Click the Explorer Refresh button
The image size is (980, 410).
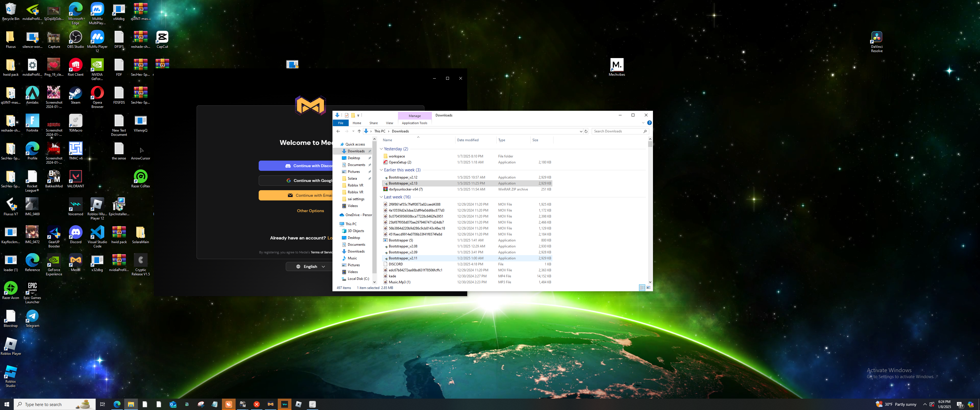point(586,131)
